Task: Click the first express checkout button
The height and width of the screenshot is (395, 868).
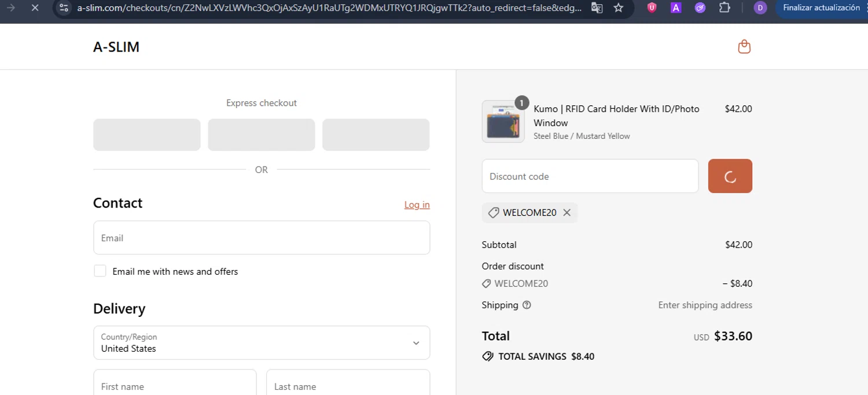Action: point(147,135)
